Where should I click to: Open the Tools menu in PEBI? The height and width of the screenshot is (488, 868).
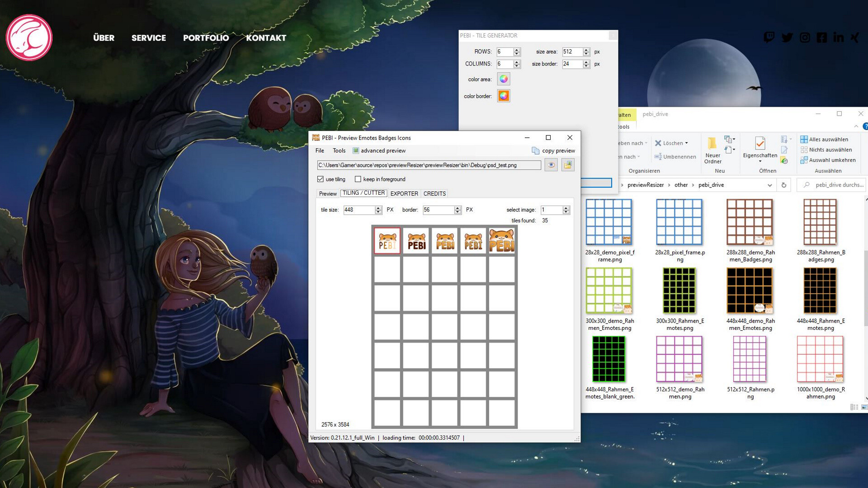pos(339,150)
